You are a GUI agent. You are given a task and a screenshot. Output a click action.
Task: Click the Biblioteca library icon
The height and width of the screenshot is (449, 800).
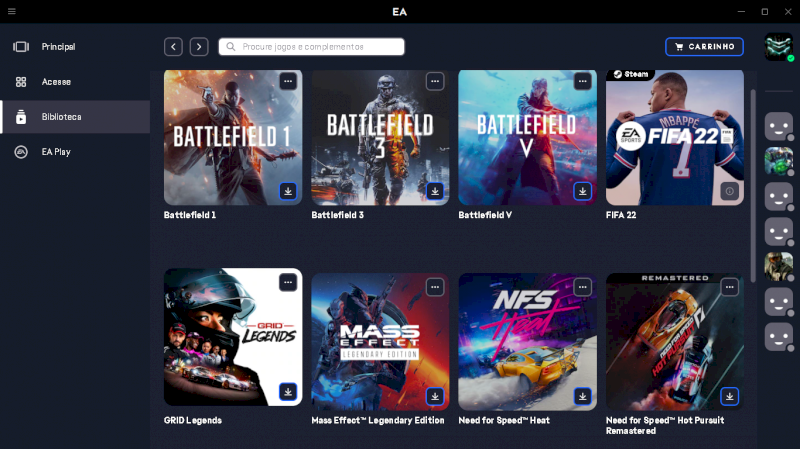coord(21,117)
